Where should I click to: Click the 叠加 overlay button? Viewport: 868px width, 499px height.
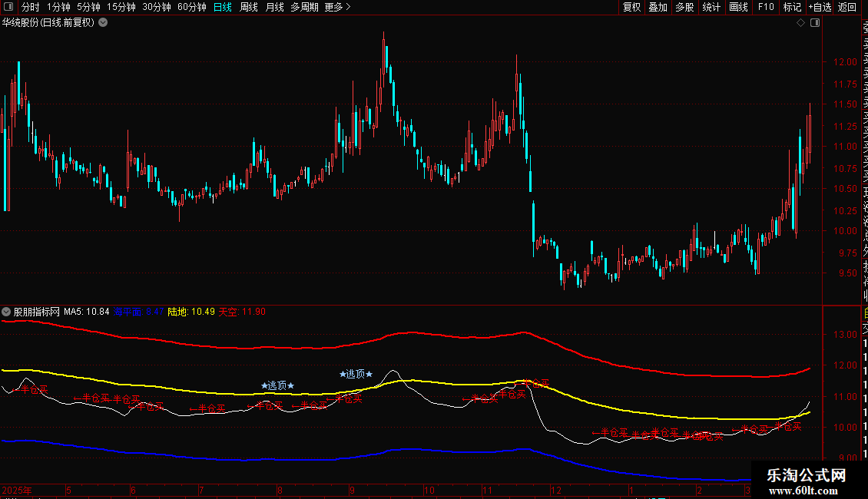tap(658, 7)
